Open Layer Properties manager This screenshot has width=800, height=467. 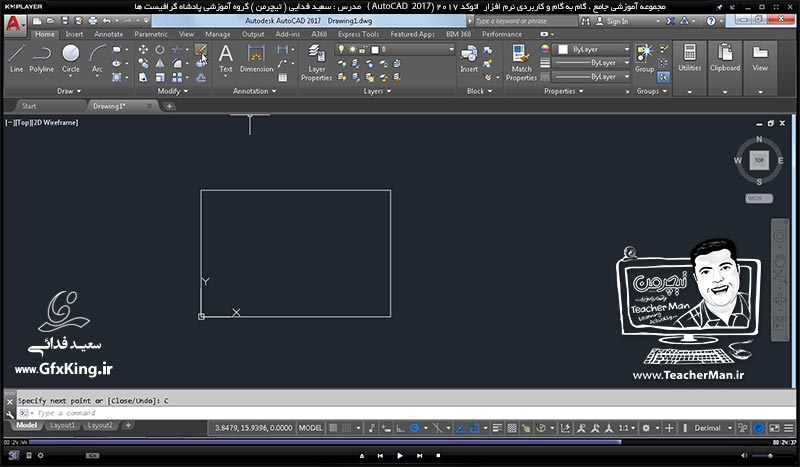[316, 63]
